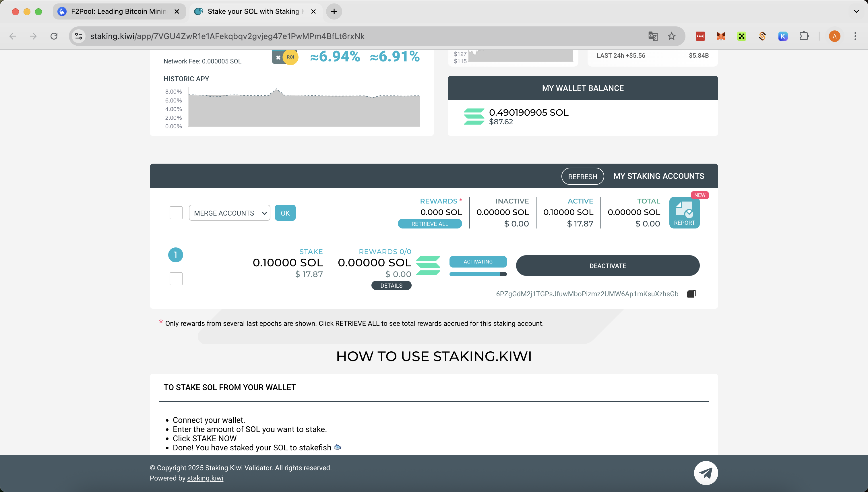
Task: Open the MetaMask fox extension
Action: (x=721, y=36)
